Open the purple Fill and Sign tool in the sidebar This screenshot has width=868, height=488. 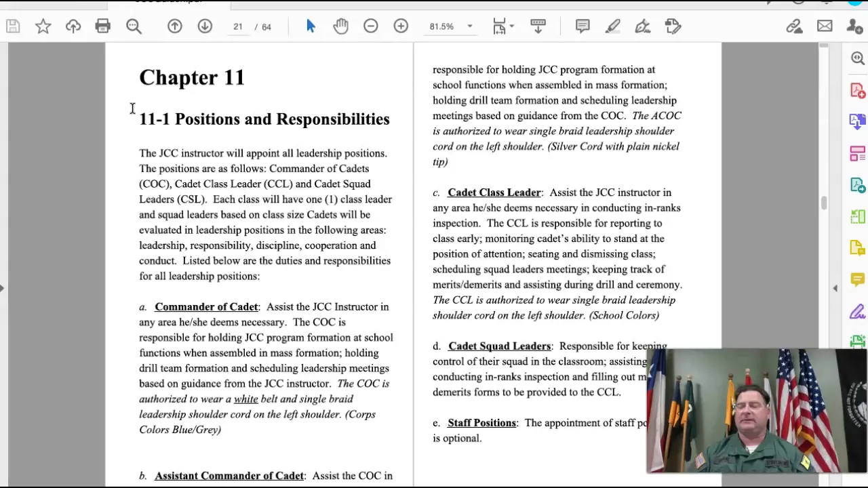pyautogui.click(x=858, y=311)
